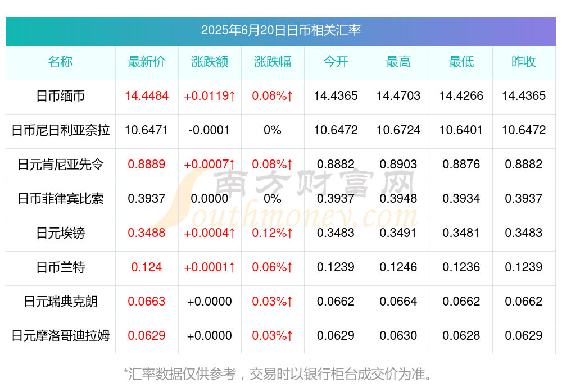This screenshot has height=392, width=562.
Task: Click change amount +0.0001↑
Action: [210, 267]
